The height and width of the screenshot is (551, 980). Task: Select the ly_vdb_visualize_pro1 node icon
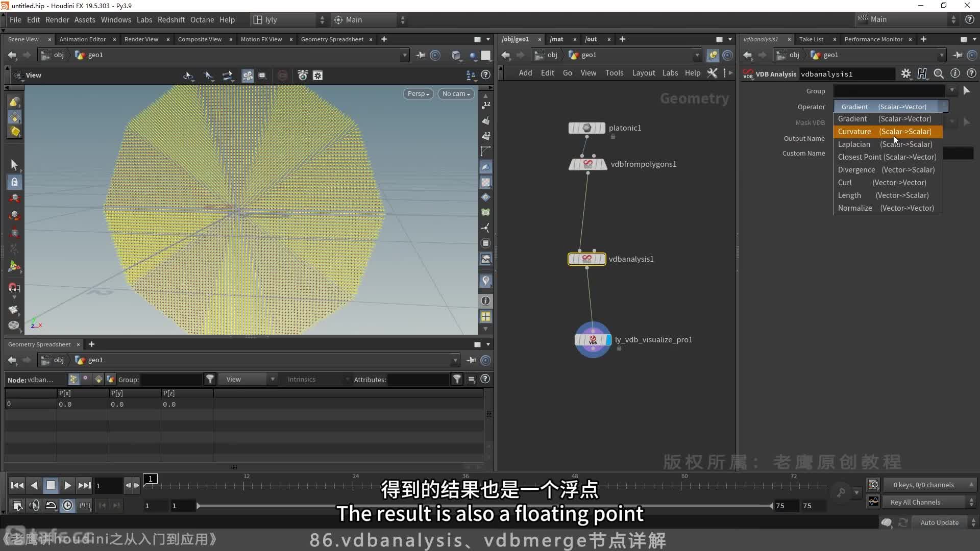(x=593, y=339)
